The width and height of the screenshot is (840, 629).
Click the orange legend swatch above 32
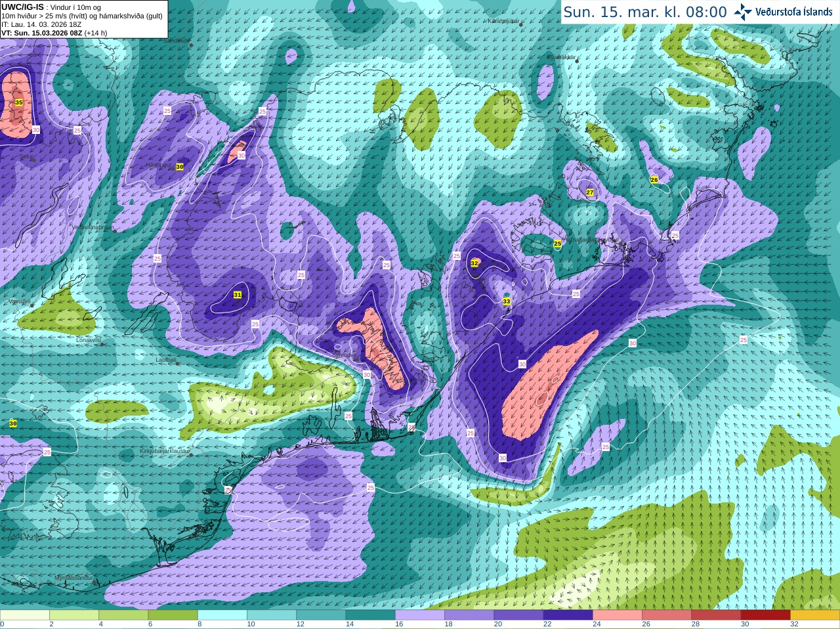(815, 615)
